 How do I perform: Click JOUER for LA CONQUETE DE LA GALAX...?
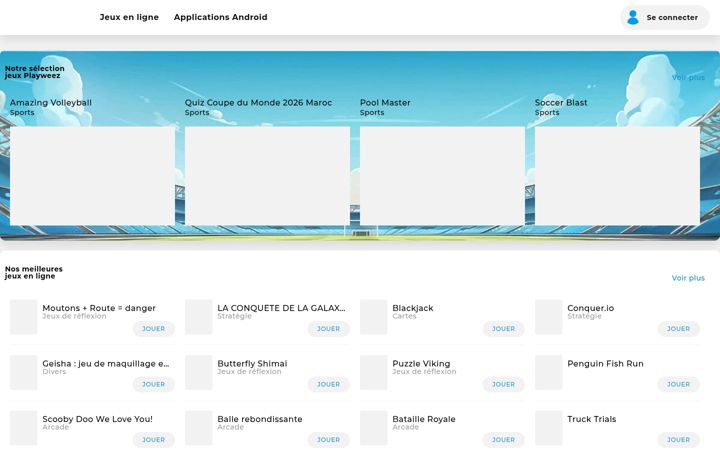pyautogui.click(x=328, y=329)
